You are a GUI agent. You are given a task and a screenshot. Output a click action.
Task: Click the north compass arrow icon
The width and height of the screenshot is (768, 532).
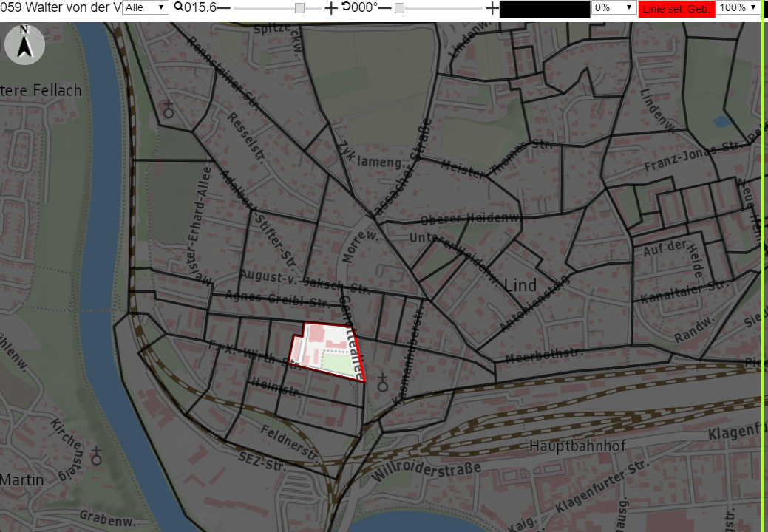tap(24, 44)
